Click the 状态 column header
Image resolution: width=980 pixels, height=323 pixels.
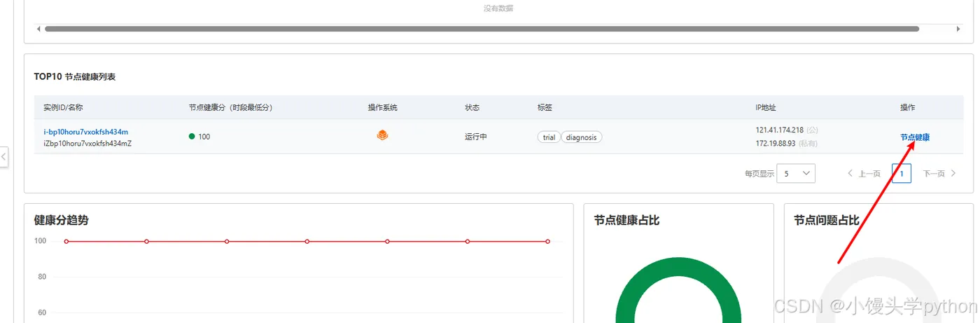pyautogui.click(x=472, y=108)
